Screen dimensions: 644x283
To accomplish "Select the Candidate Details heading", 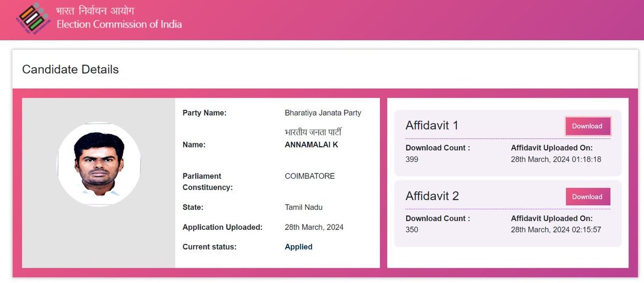I will 70,69.
